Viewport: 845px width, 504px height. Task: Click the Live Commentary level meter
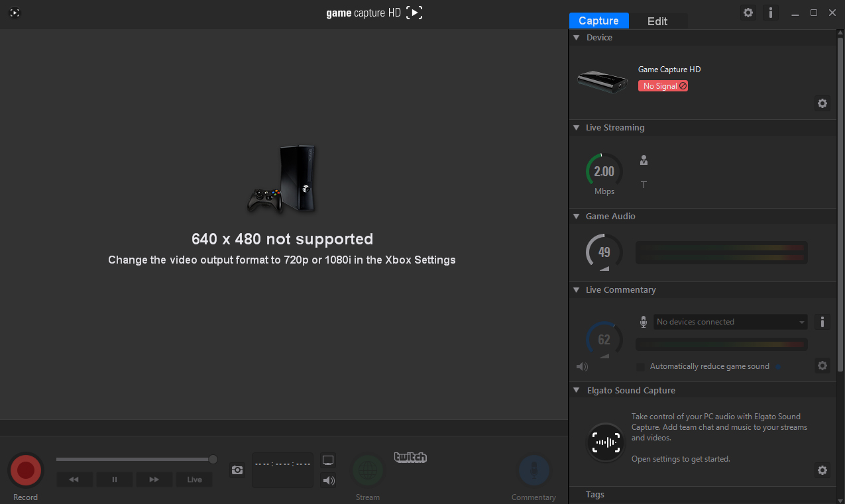coord(722,344)
